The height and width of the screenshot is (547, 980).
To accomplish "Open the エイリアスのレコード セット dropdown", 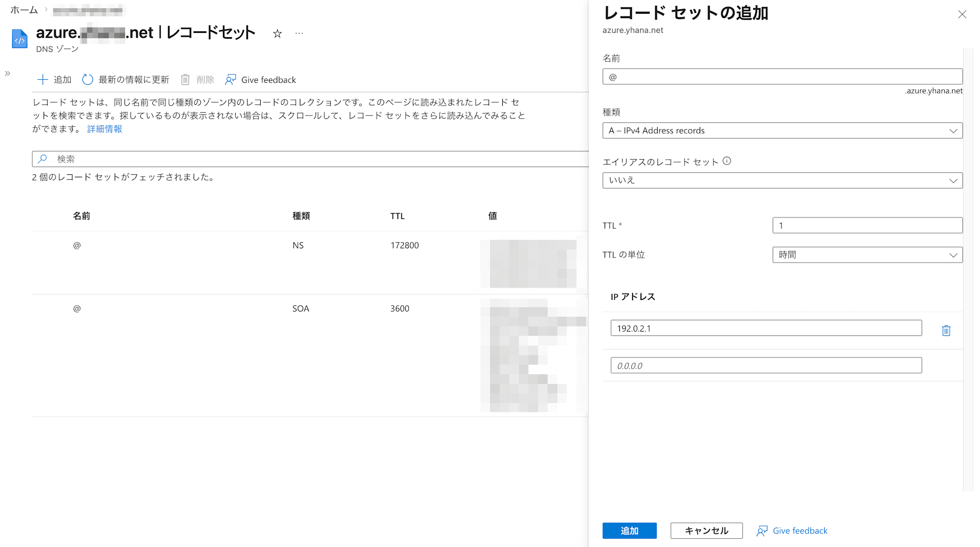I will [782, 180].
